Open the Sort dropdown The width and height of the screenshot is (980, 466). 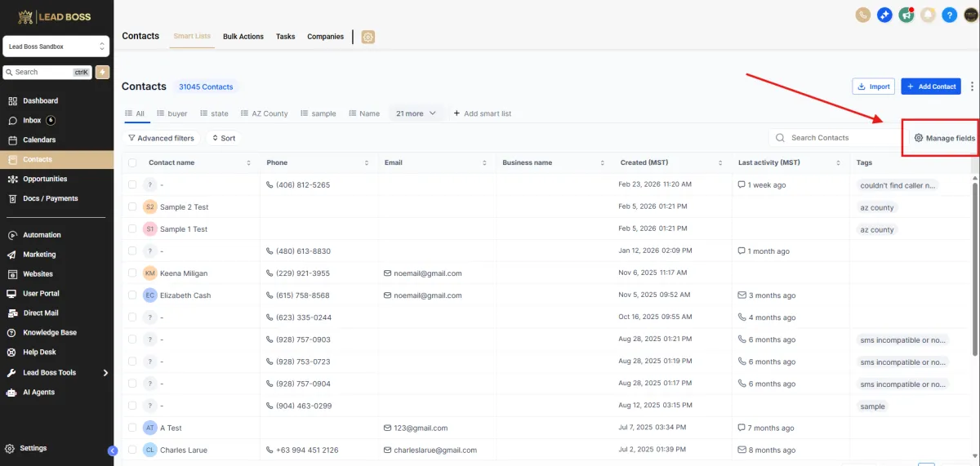click(224, 139)
